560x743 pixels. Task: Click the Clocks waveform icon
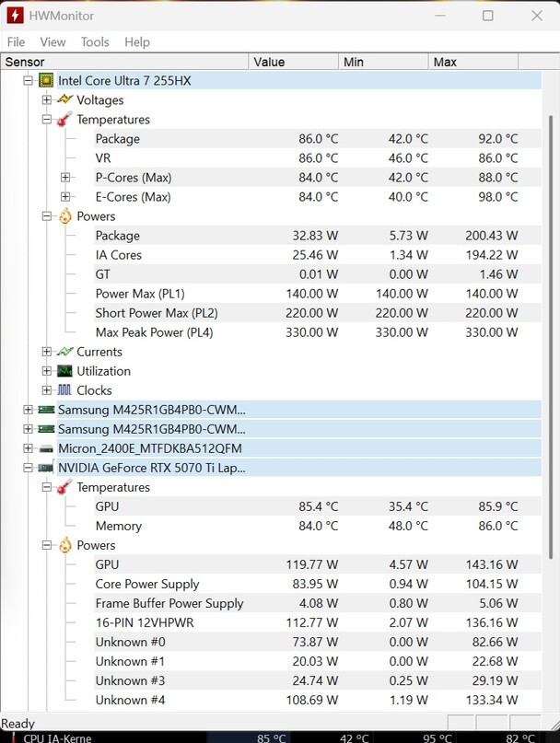[64, 390]
